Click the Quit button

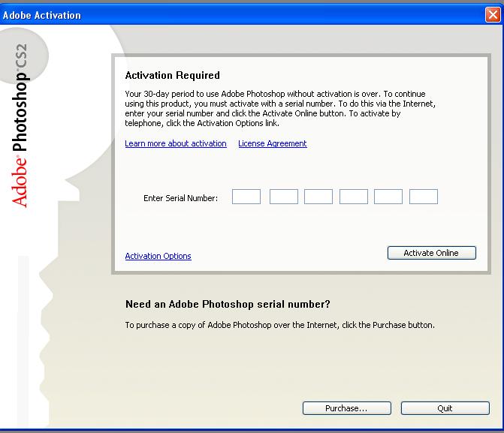tap(445, 408)
